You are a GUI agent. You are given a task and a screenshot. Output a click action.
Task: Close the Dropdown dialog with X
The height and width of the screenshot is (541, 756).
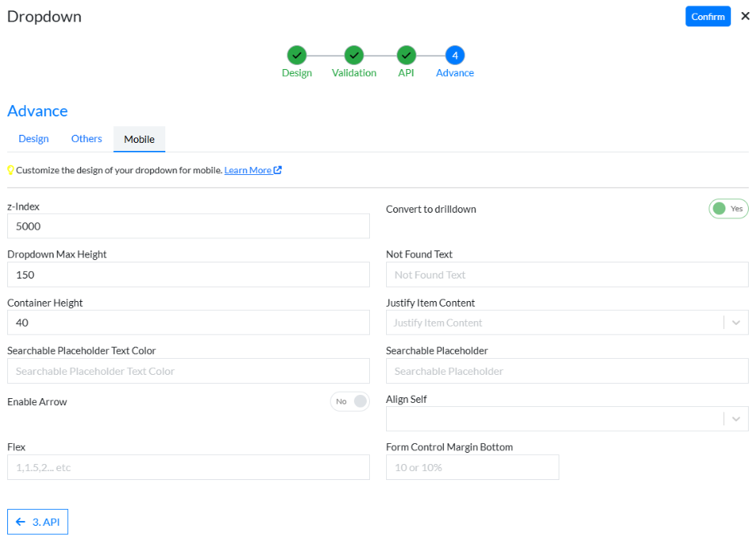(745, 16)
